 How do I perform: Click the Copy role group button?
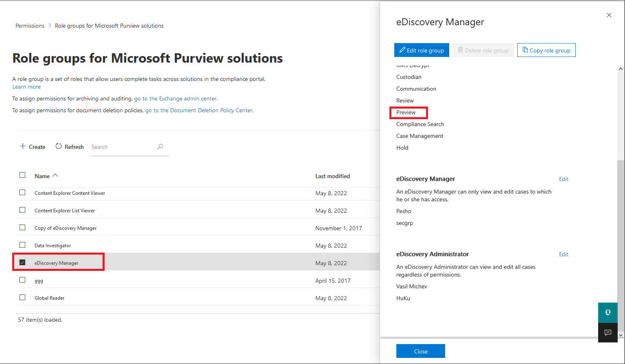(x=546, y=50)
